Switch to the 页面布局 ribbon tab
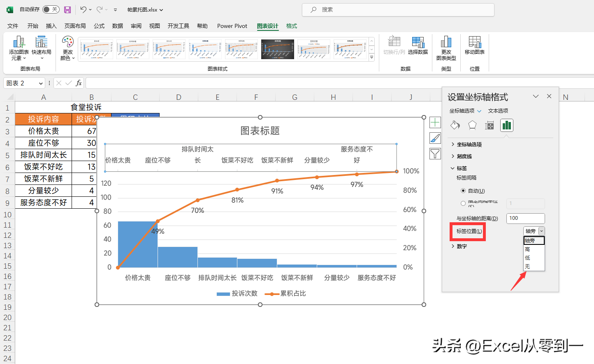Viewport: 594px width, 364px height. 75,26
